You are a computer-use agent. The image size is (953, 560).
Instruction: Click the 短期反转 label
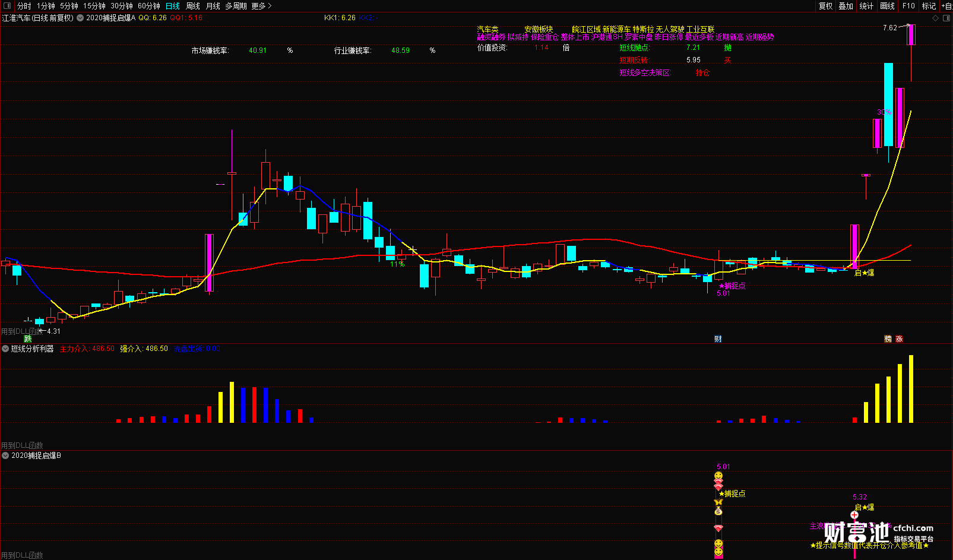tap(634, 60)
